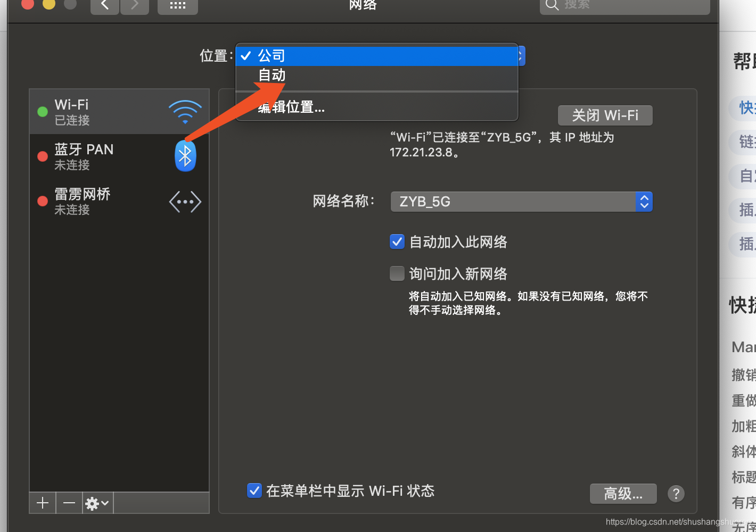756x532 pixels.
Task: Open the gear action menu
Action: click(x=97, y=503)
